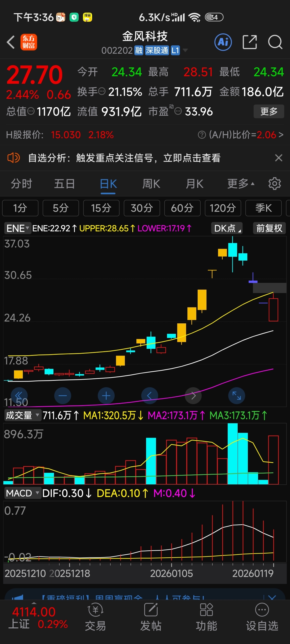The width and height of the screenshot is (290, 644).
Task: Tap the 融 margin trading badge
Action: 139,50
